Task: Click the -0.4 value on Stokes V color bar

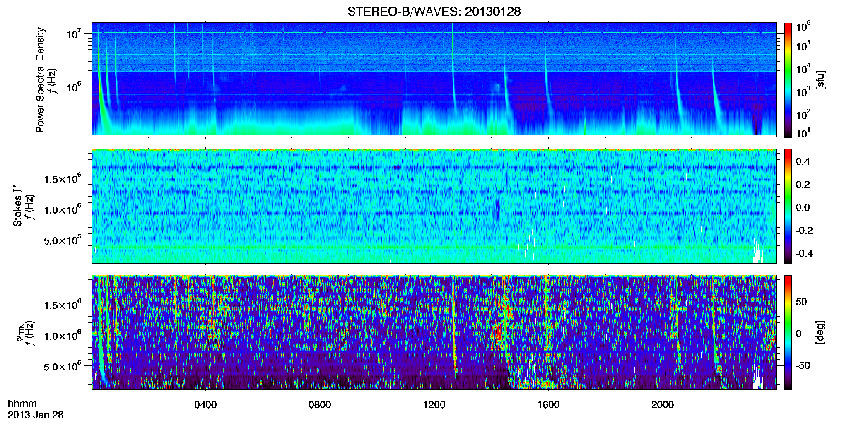Action: pyautogui.click(x=804, y=253)
